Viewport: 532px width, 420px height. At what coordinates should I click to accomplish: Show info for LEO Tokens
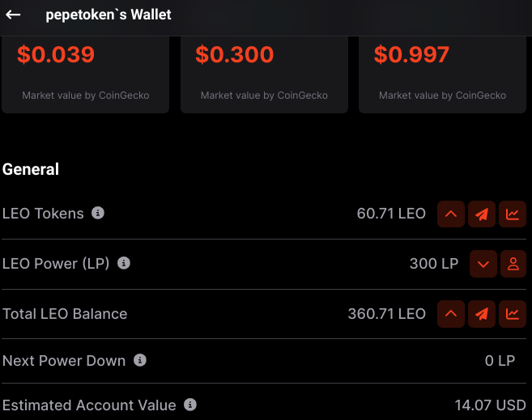98,213
